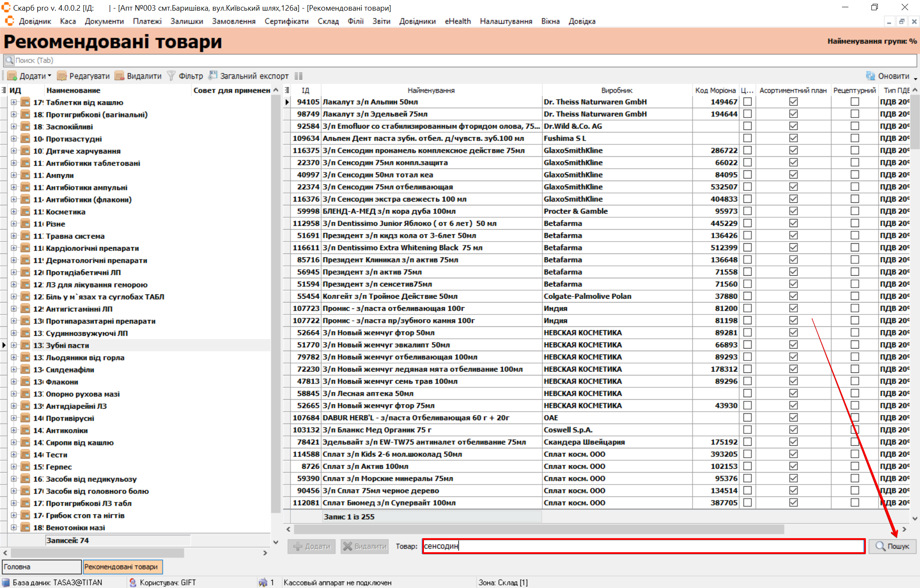920x588 pixels.
Task: Open the Звіти menu
Action: tap(381, 21)
